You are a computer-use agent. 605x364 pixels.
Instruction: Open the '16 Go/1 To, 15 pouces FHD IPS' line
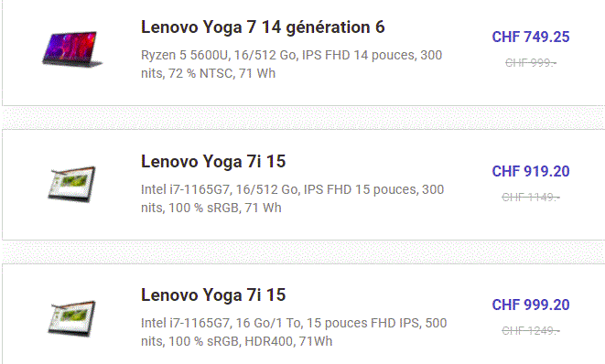point(294,323)
